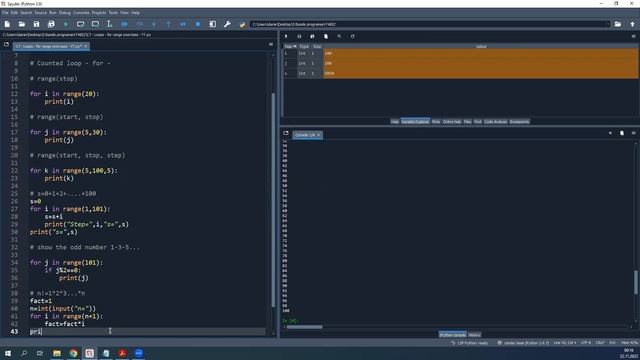
Task: Open PYTHONPATH manager icon
Action: [x=242, y=24]
